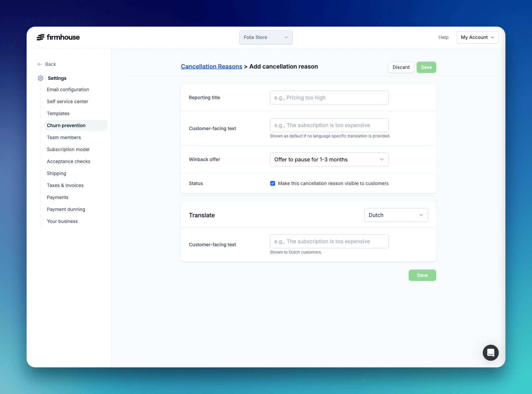Open the Folia Store switcher dropdown
532x394 pixels.
point(265,37)
